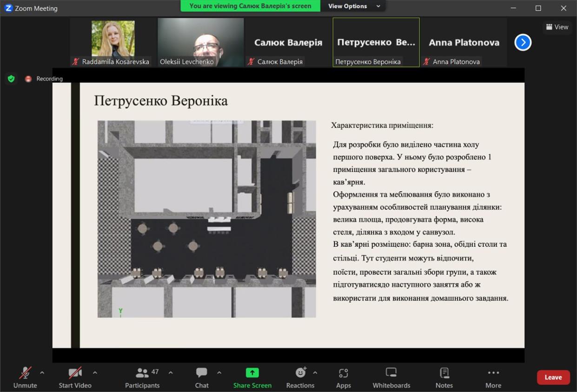Select Anna Platonova participant tile
Screen dimensions: 577x392
[x=464, y=42]
